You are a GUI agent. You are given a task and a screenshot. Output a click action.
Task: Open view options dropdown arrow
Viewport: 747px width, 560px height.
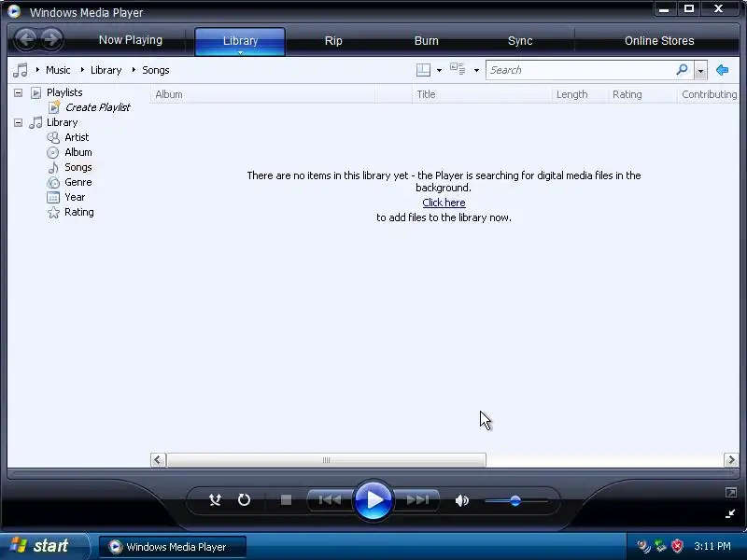point(476,71)
